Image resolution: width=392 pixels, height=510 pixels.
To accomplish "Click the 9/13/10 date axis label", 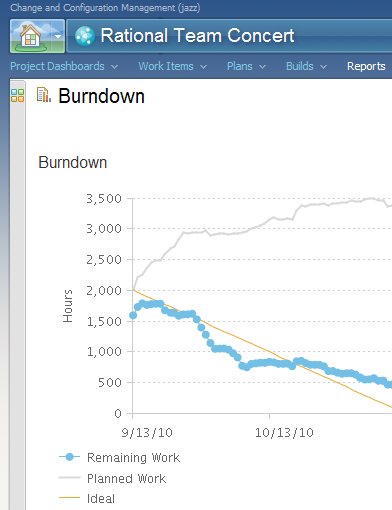I will (147, 433).
